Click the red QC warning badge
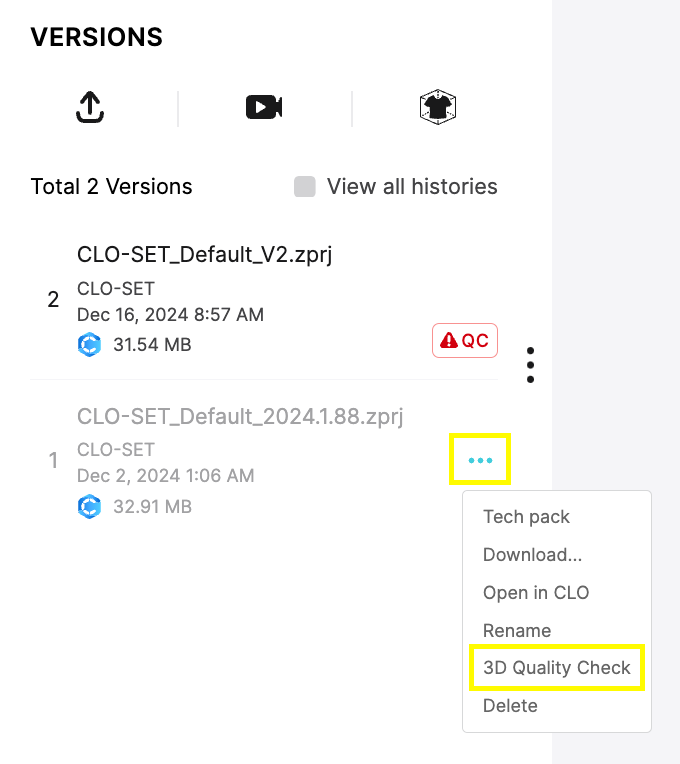Image resolution: width=680 pixels, height=764 pixels. 465,341
